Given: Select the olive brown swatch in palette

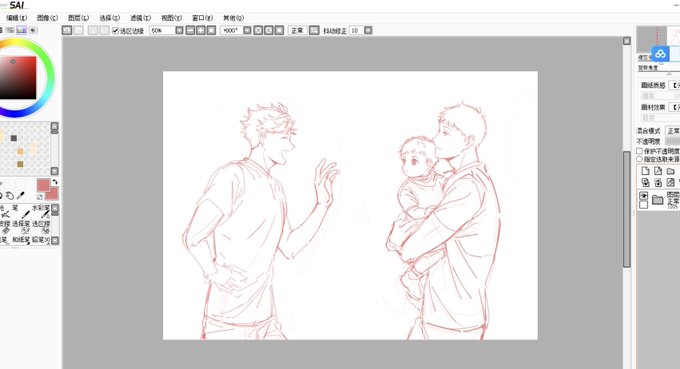Looking at the screenshot, I should tap(20, 164).
